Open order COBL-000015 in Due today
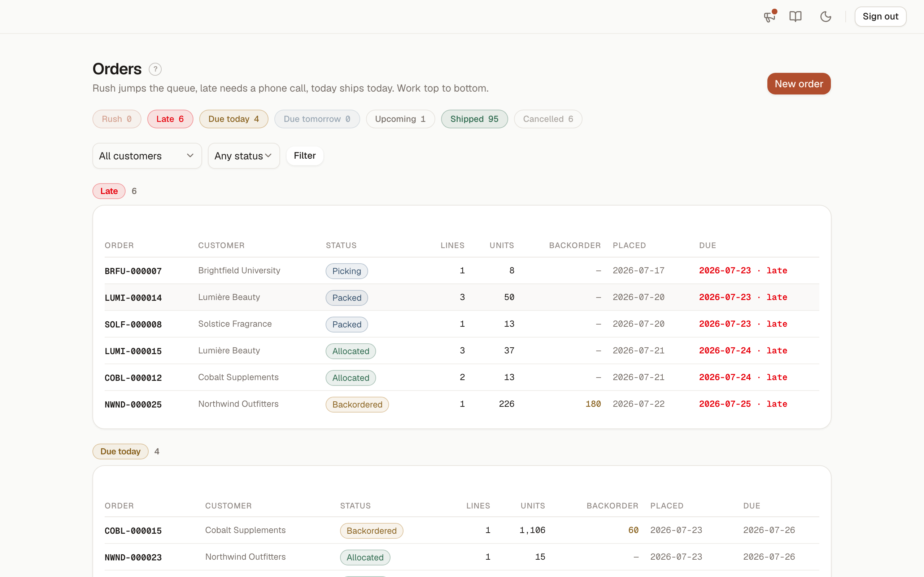The image size is (924, 577). click(133, 531)
